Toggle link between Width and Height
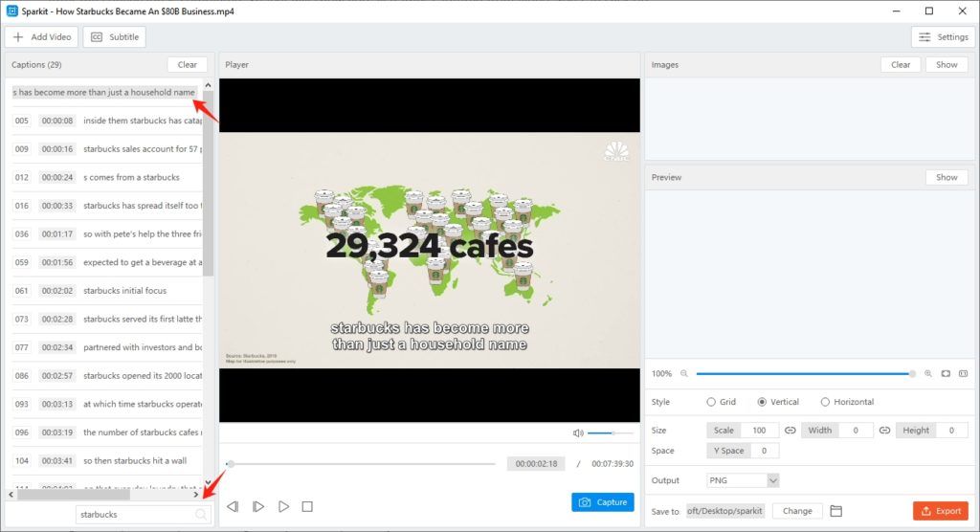Image resolution: width=980 pixels, height=532 pixels. pyautogui.click(x=884, y=431)
